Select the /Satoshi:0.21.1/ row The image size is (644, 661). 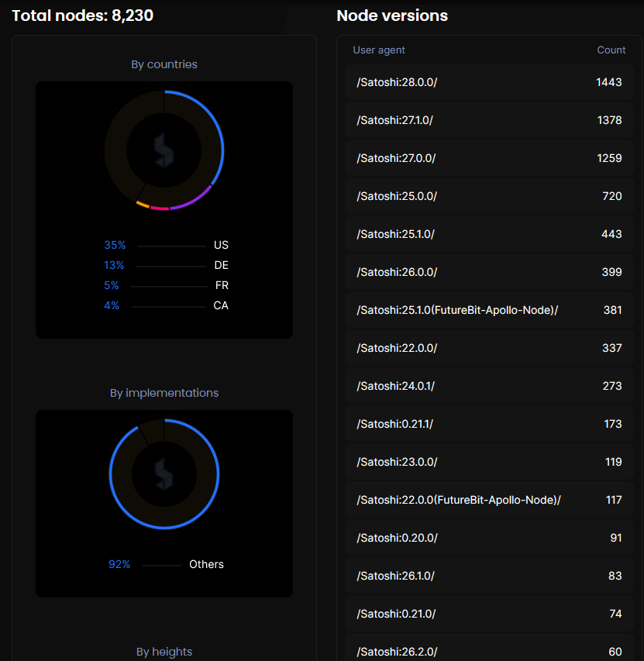489,424
